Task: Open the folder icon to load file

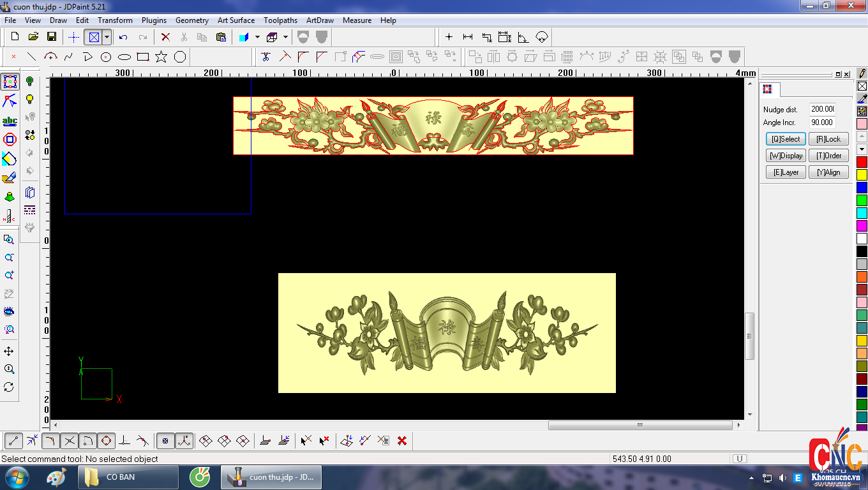Action: click(33, 37)
